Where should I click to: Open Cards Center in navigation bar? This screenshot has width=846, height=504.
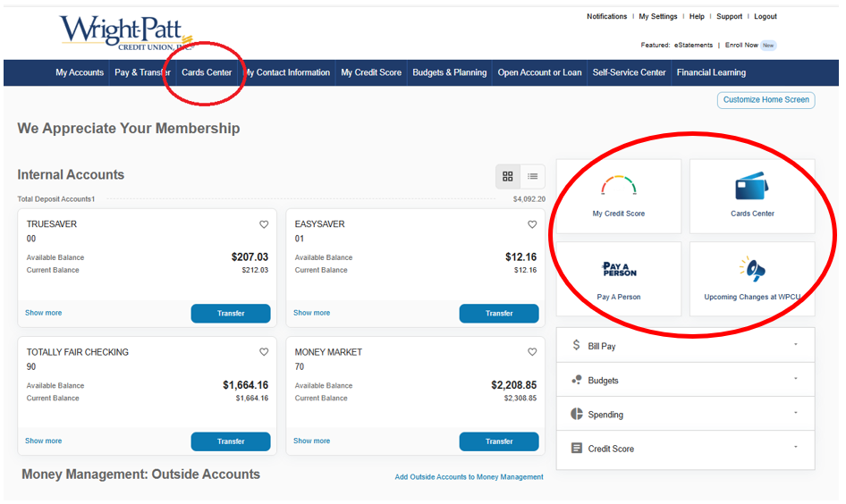coord(207,72)
